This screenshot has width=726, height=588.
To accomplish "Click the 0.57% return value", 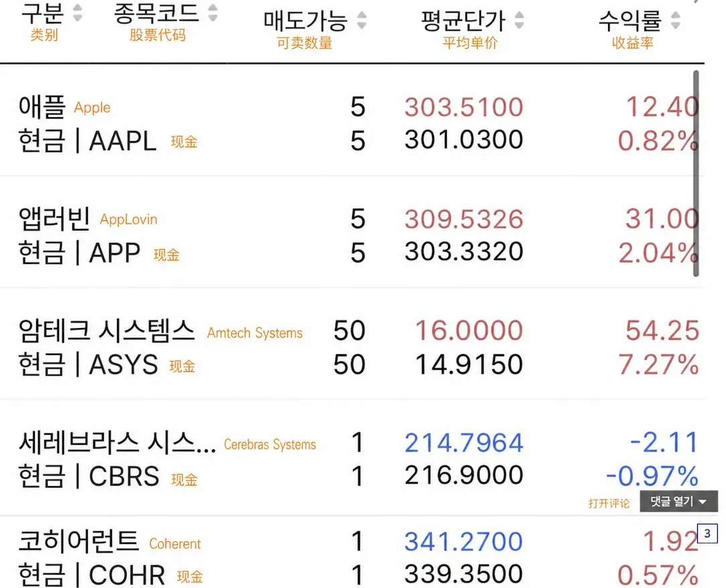I will pyautogui.click(x=658, y=575).
